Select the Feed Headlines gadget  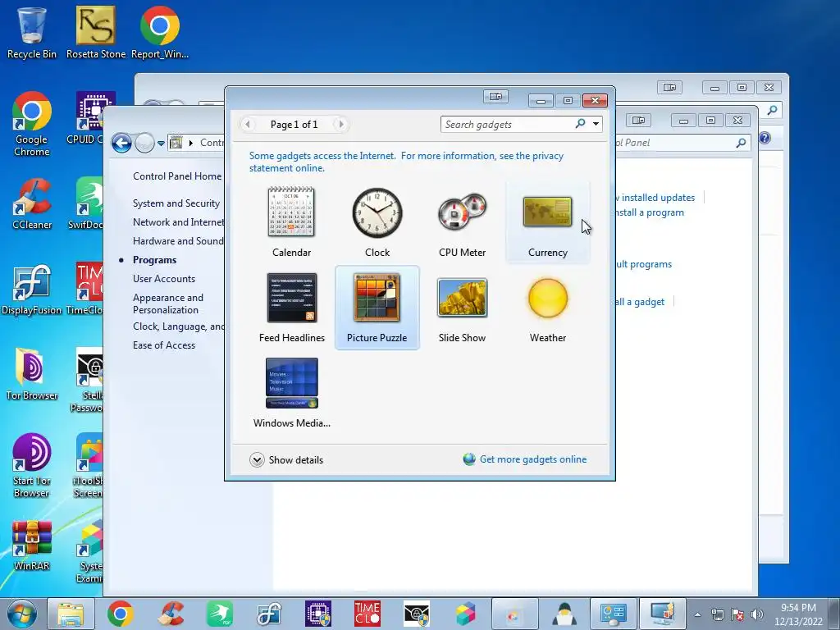click(x=291, y=308)
